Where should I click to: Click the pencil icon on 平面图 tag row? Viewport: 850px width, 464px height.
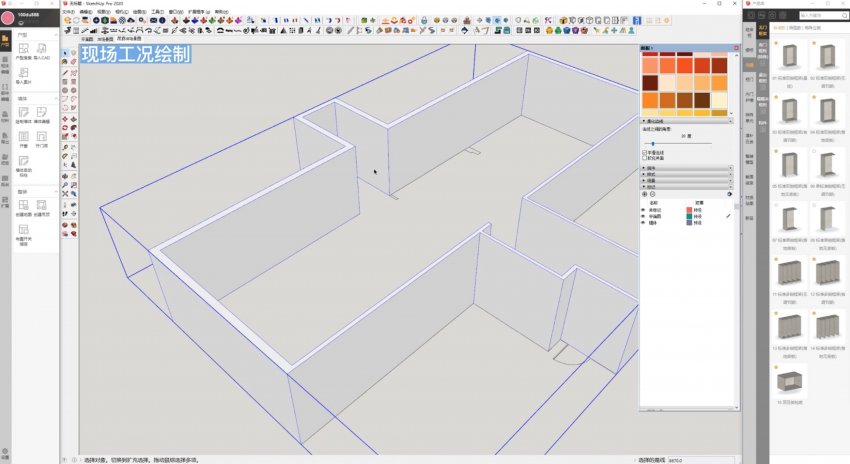tap(728, 216)
